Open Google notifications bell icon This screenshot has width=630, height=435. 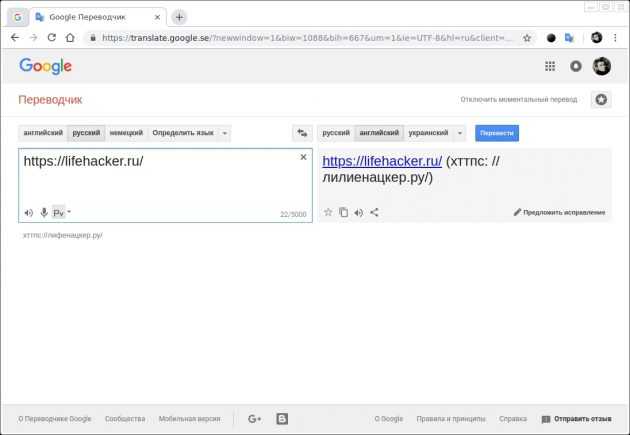(576, 66)
